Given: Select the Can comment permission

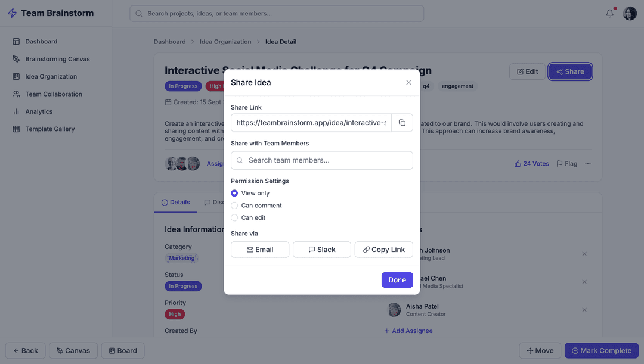Looking at the screenshot, I should point(234,206).
